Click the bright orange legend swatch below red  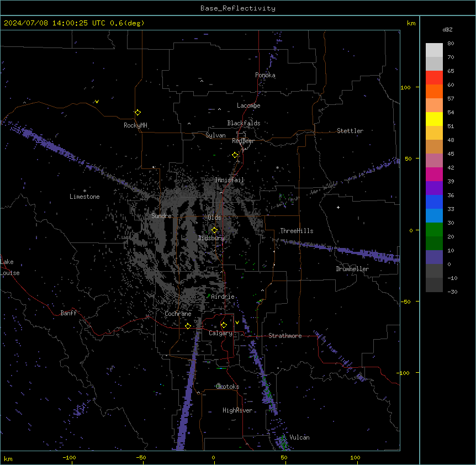click(x=434, y=91)
